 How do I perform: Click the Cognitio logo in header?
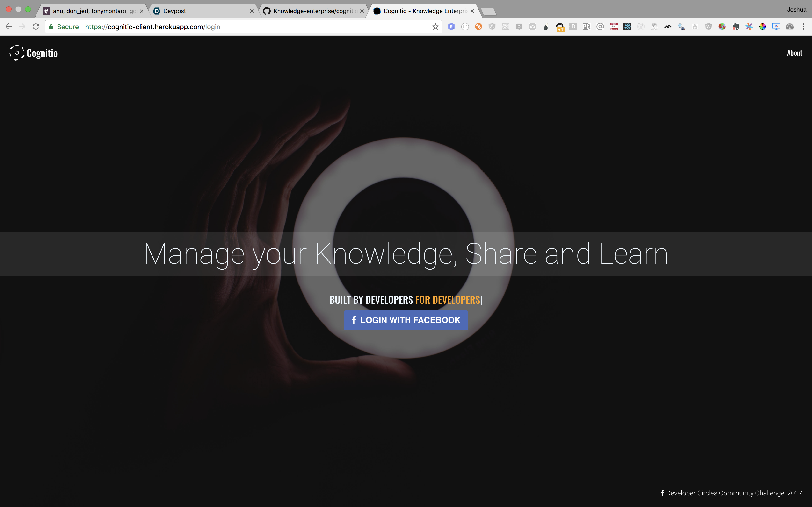pyautogui.click(x=34, y=53)
